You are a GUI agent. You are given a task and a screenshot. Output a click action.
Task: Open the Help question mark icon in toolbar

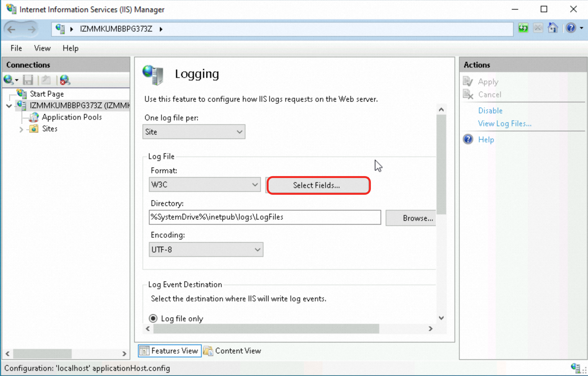pyautogui.click(x=571, y=28)
